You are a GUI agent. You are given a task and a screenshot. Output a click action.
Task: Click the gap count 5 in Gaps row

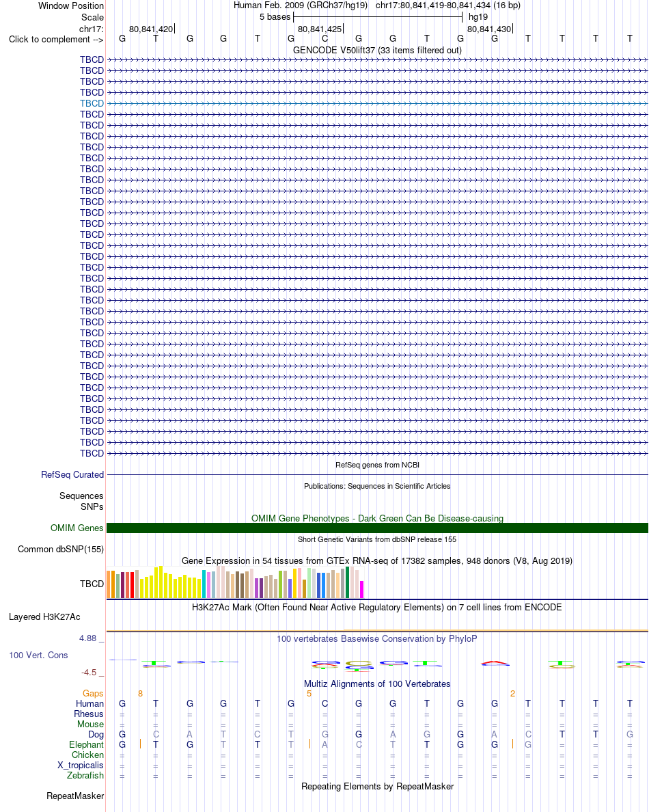click(309, 693)
